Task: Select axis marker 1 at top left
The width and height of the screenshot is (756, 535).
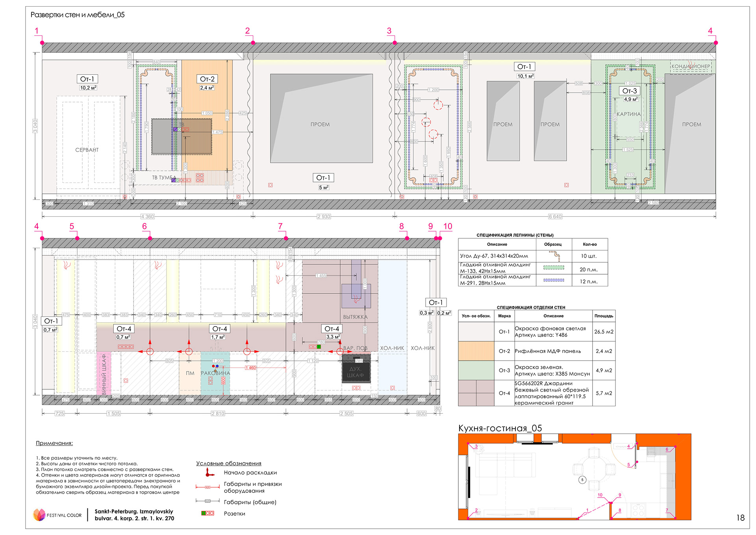Action: 37,31
